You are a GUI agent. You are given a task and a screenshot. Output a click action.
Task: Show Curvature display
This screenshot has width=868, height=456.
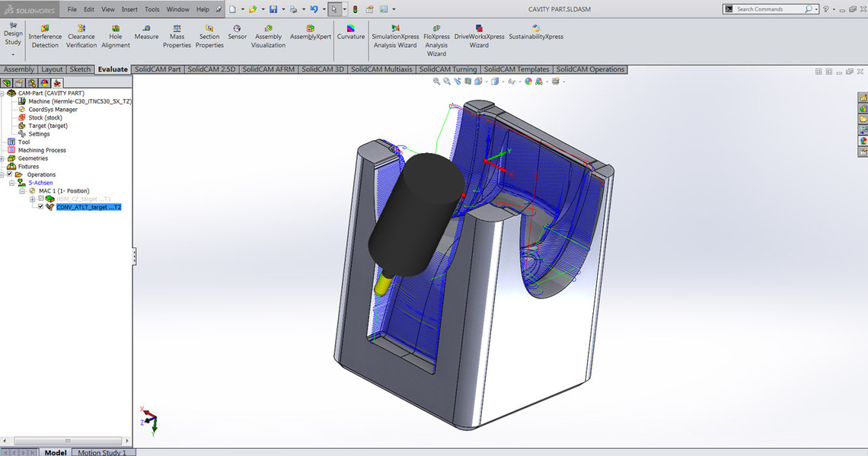351,32
